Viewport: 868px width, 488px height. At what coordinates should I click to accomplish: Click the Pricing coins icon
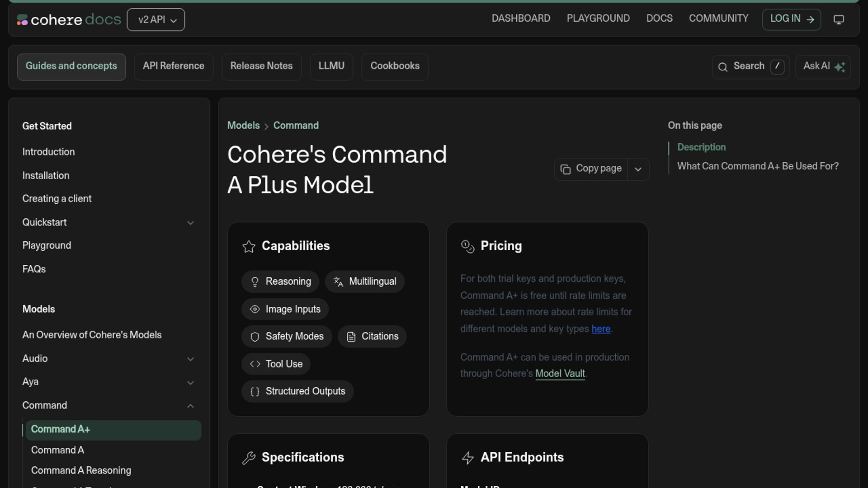[467, 246]
